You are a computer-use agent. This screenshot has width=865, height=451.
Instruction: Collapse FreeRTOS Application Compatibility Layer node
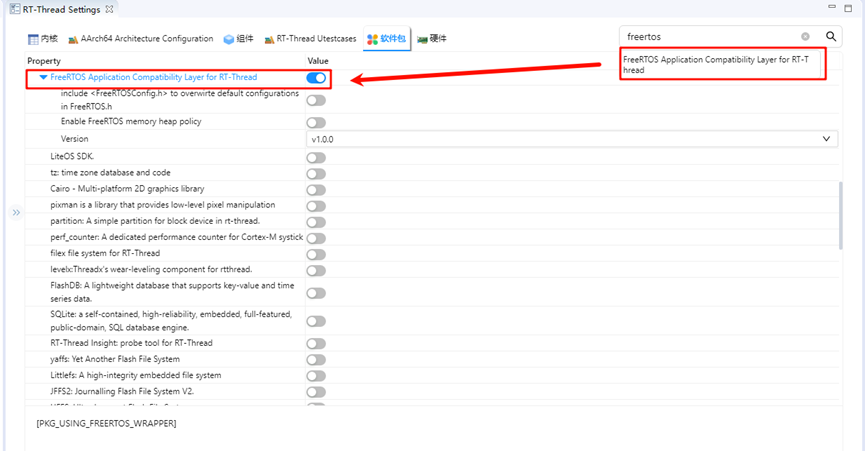43,78
